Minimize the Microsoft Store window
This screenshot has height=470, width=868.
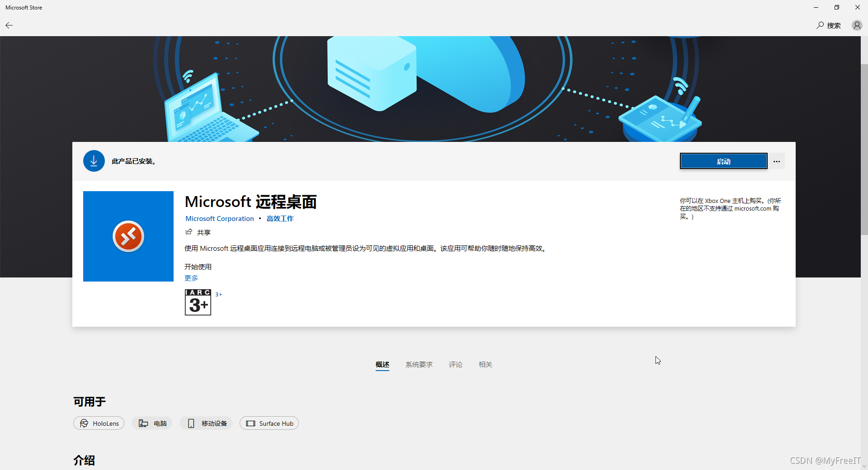click(x=816, y=7)
